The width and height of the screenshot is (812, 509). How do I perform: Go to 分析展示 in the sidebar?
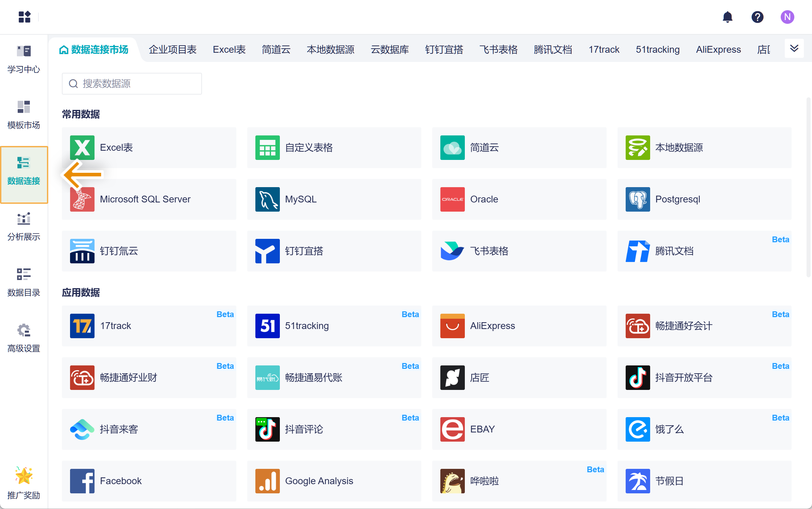(23, 227)
